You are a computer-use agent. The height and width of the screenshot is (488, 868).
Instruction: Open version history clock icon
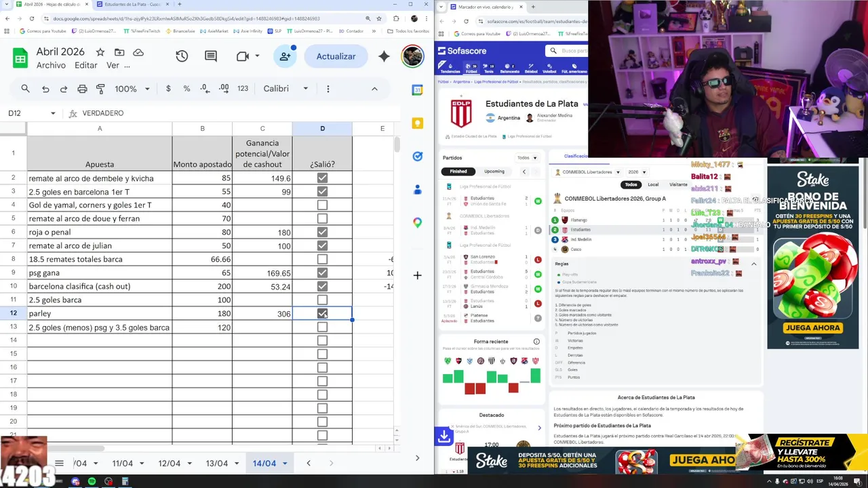tap(182, 56)
